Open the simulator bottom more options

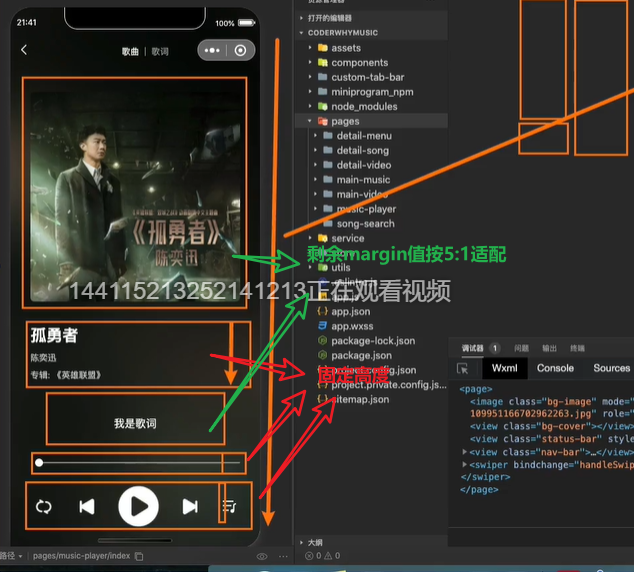[283, 557]
